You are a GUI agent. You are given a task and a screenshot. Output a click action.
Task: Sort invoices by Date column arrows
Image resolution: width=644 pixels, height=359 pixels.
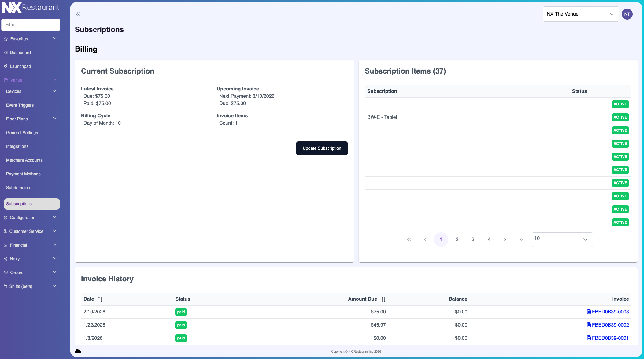coord(100,299)
